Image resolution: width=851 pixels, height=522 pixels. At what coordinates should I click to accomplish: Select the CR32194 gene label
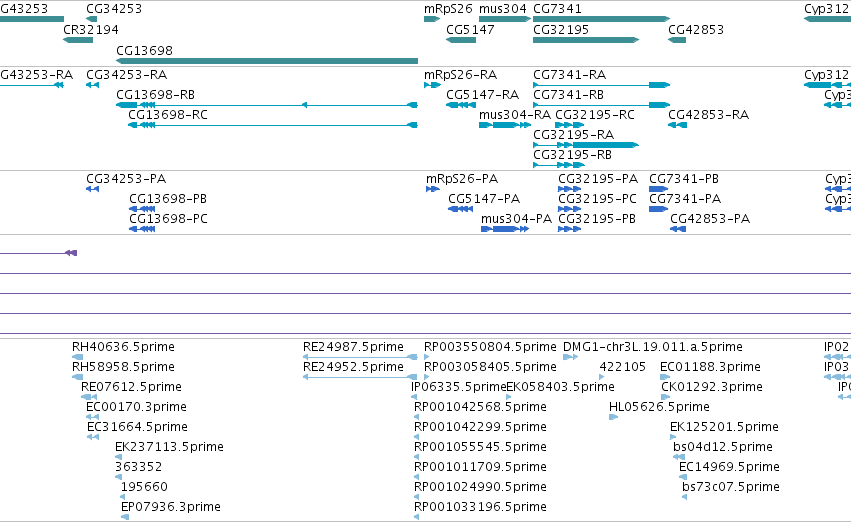(91, 29)
